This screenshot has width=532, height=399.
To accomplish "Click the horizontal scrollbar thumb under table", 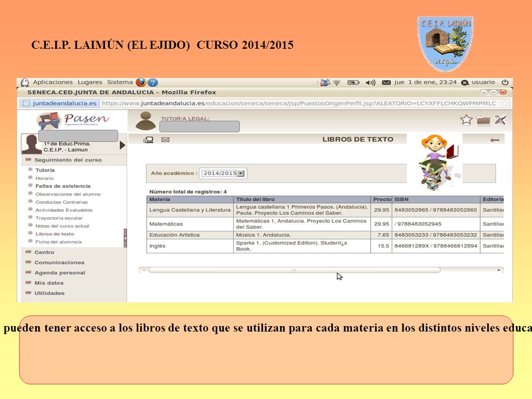I will click(294, 270).
